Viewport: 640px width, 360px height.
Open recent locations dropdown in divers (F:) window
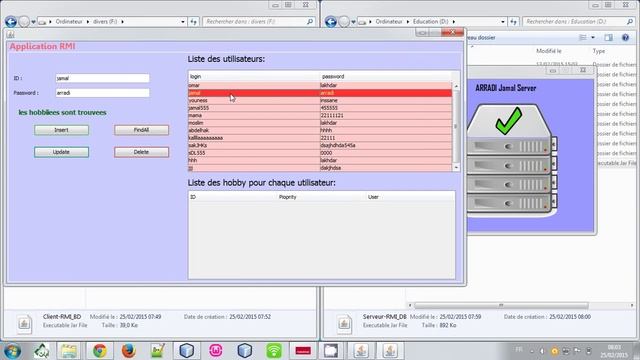point(33,22)
